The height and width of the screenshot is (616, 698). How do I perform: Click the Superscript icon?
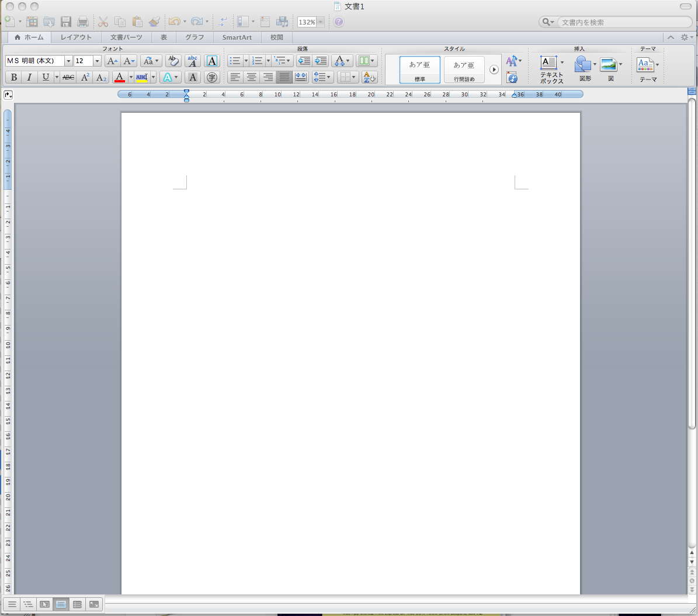point(85,77)
